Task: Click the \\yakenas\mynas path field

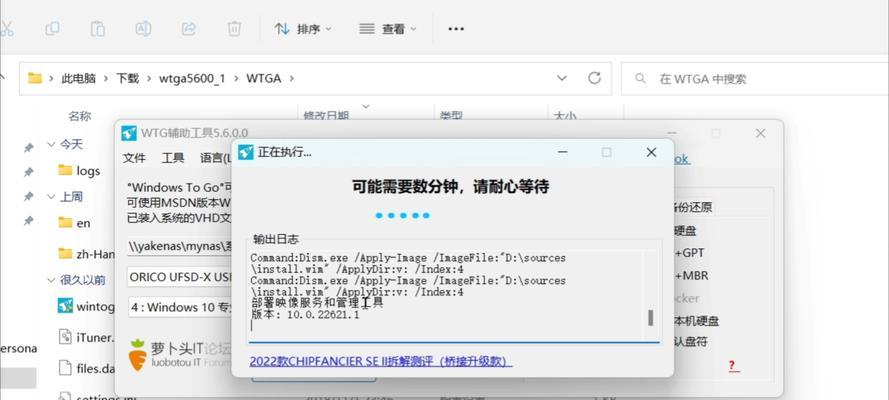Action: coord(179,246)
